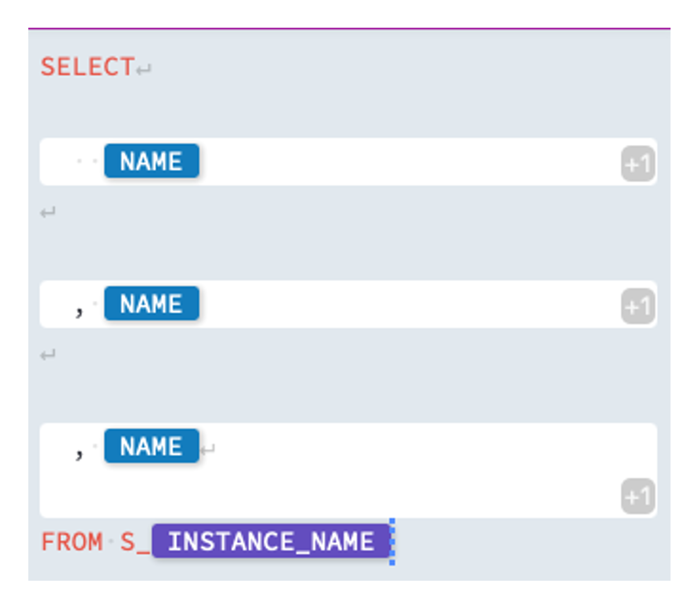Click the line-break symbol below the first NAME row
Screen dimensions: 700x609
point(48,213)
